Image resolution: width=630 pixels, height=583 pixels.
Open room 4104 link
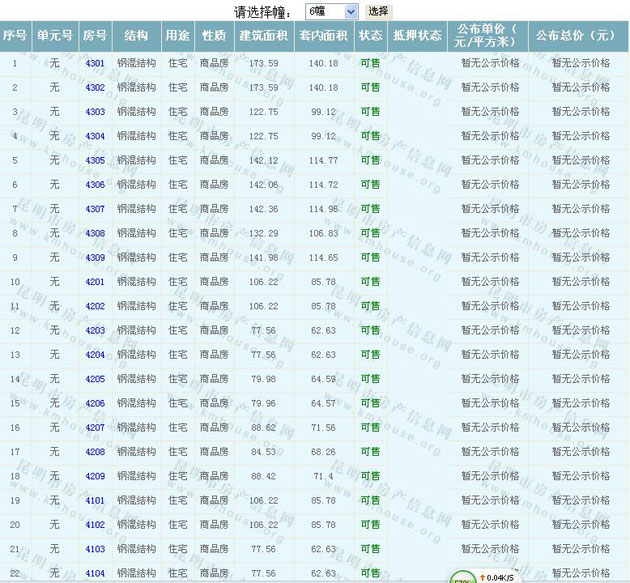click(95, 573)
